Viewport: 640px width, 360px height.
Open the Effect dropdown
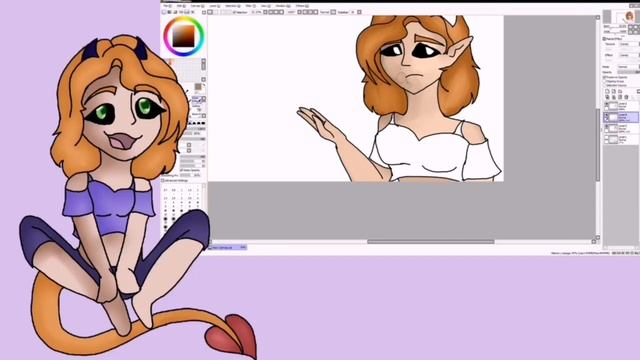629,55
